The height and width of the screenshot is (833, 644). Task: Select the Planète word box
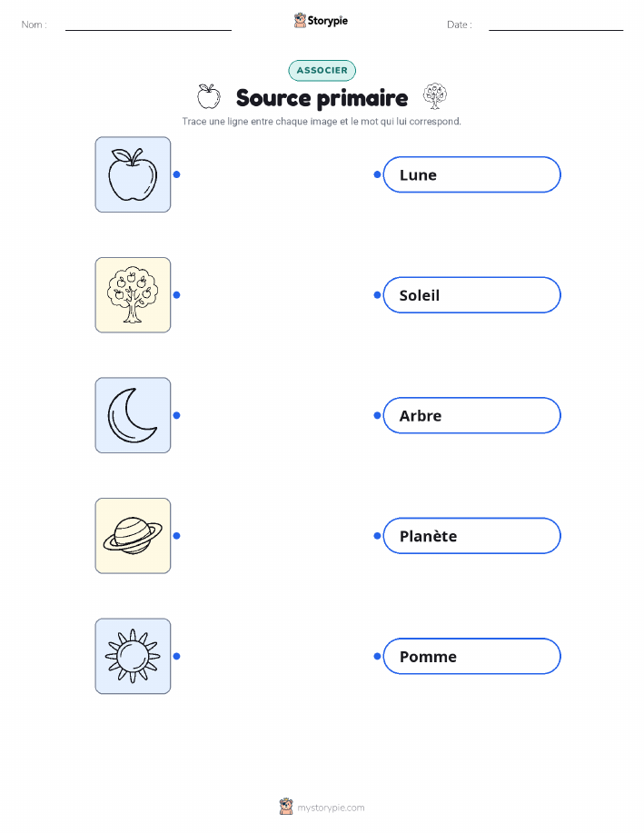coord(471,536)
